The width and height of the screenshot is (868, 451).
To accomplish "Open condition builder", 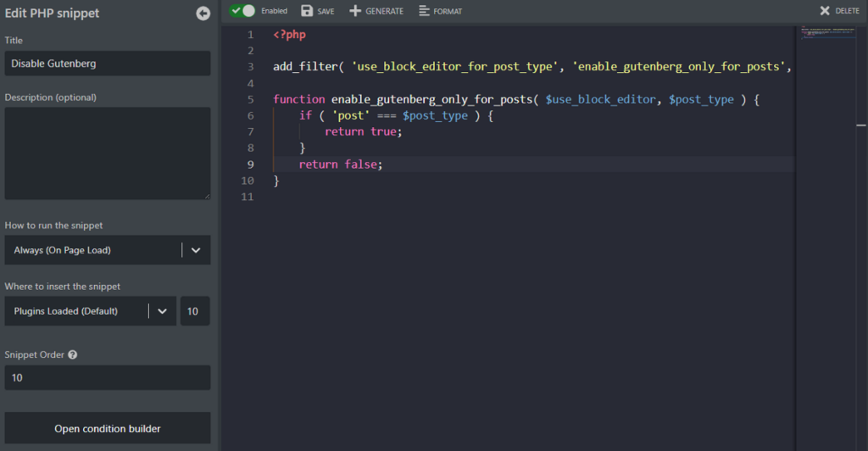I will coord(108,428).
